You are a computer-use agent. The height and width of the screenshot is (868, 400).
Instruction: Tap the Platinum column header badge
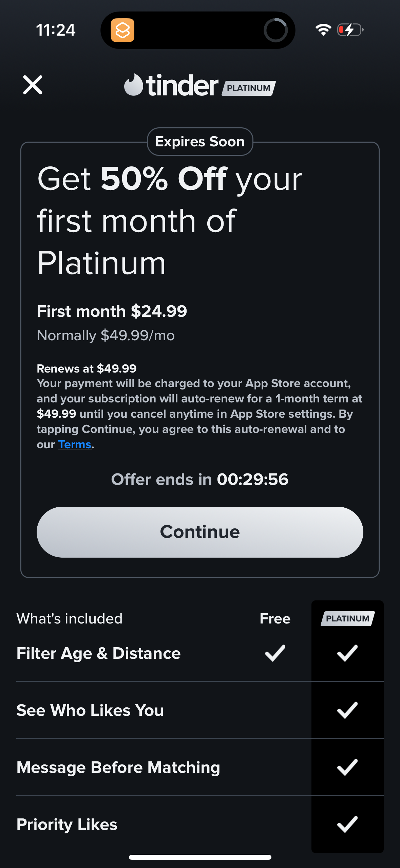(x=347, y=619)
